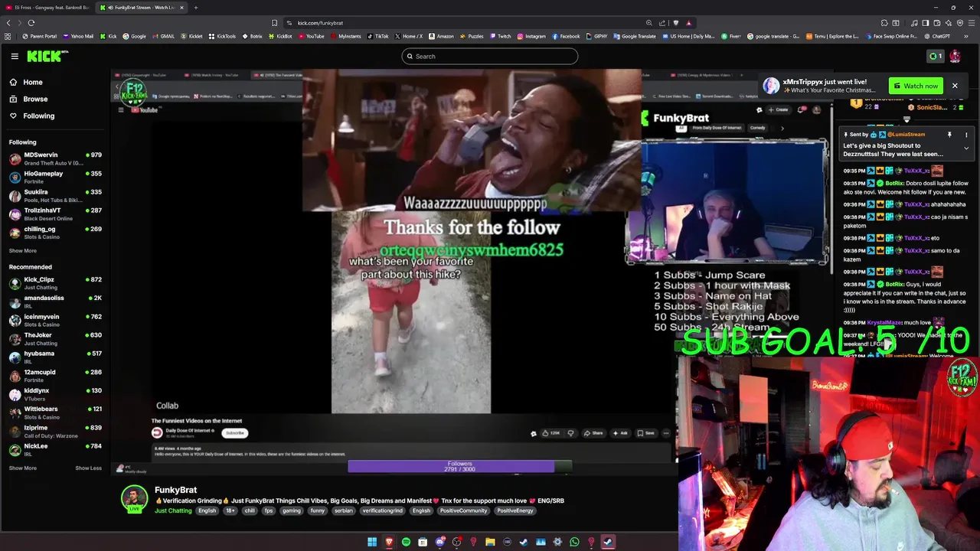Expand the pinned message chevron
This screenshot has width=980, height=551.
point(966,148)
